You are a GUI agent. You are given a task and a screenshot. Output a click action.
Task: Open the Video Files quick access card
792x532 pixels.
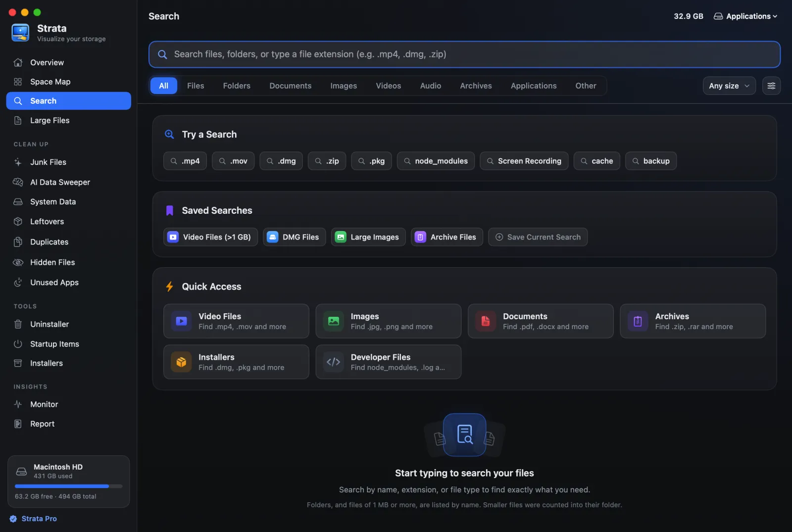coord(236,321)
